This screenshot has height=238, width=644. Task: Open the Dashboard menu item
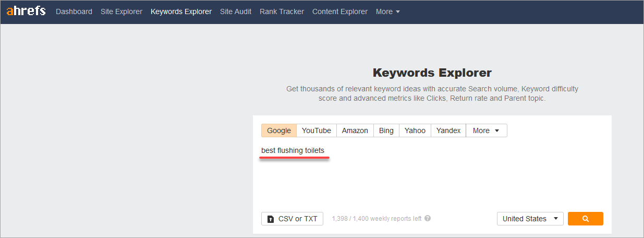click(74, 11)
